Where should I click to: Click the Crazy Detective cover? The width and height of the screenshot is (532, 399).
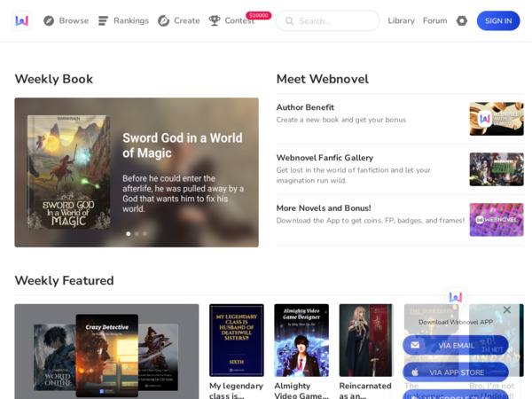coord(107,356)
